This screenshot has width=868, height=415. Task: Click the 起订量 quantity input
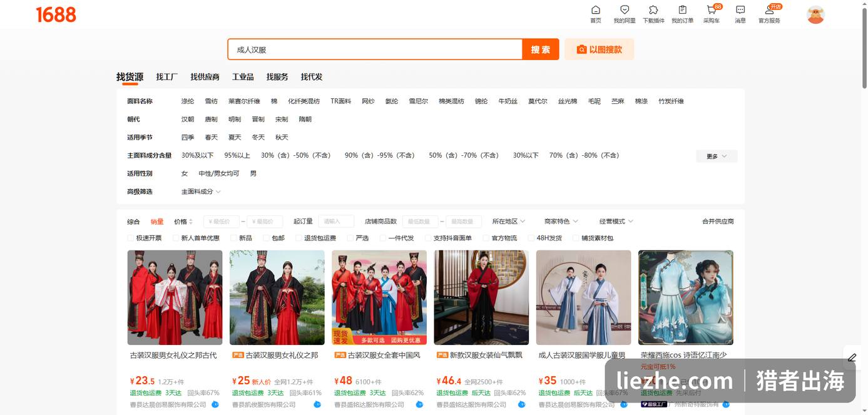click(336, 222)
